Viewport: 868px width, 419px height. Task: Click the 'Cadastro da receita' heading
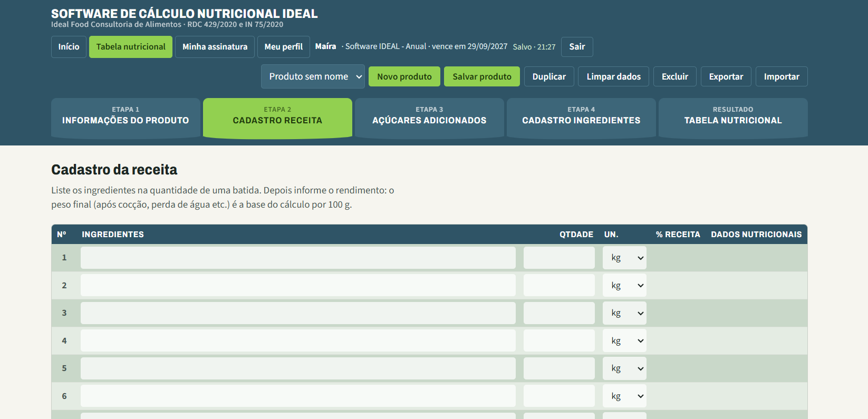pyautogui.click(x=114, y=170)
